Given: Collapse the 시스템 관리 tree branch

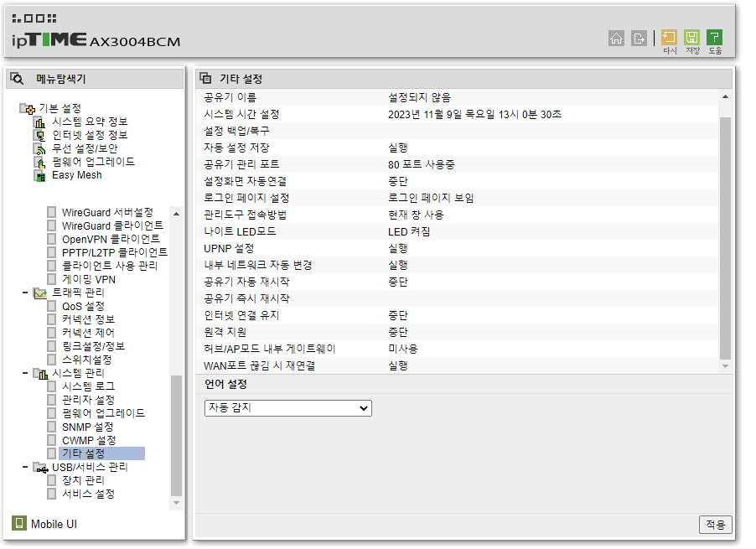Looking at the screenshot, I should click(x=25, y=373).
